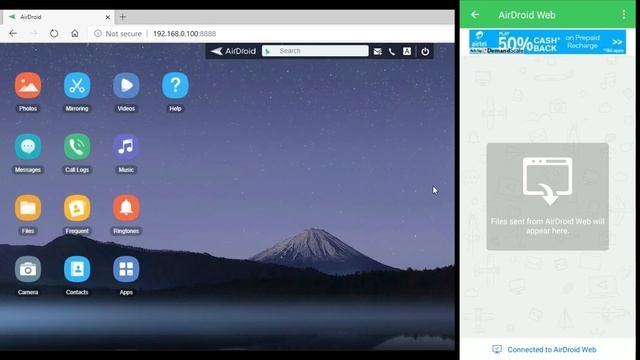Click the green play icon in Search box
640x360 pixels.
268,51
